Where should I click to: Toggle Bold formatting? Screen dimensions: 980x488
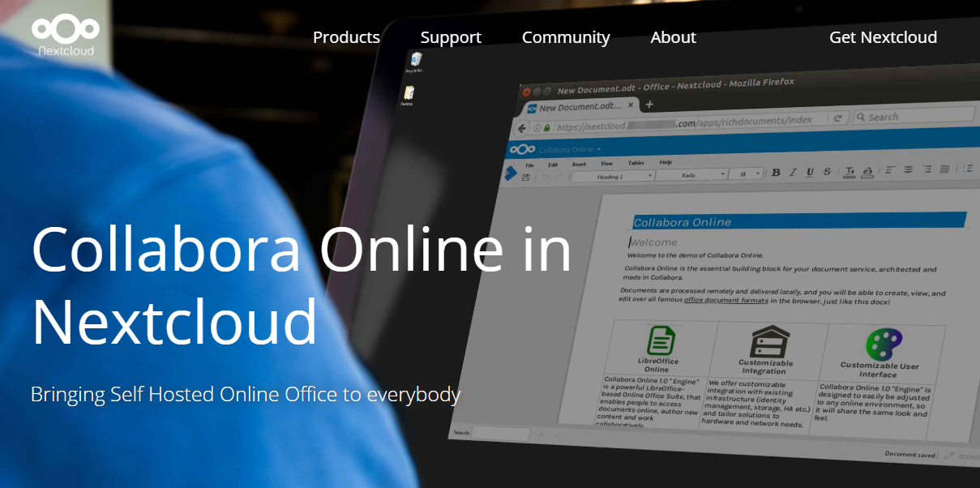click(x=776, y=173)
